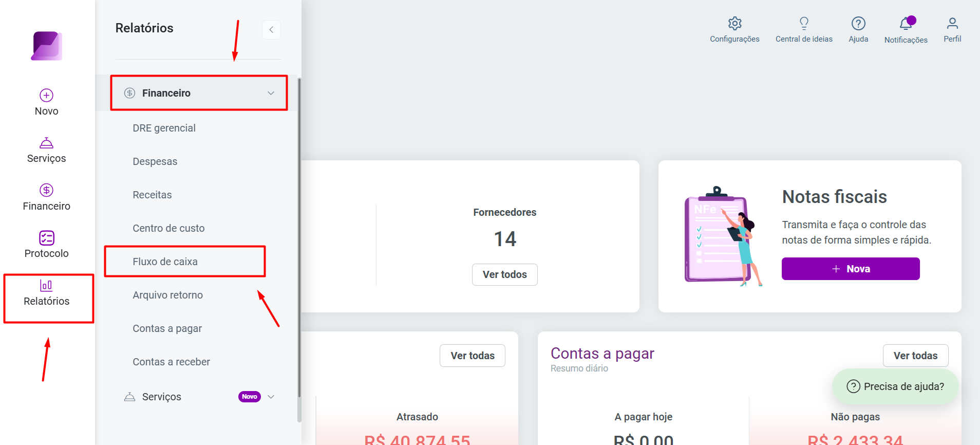Image resolution: width=980 pixels, height=445 pixels.
Task: Click the purple app logo
Action: pyautogui.click(x=47, y=46)
